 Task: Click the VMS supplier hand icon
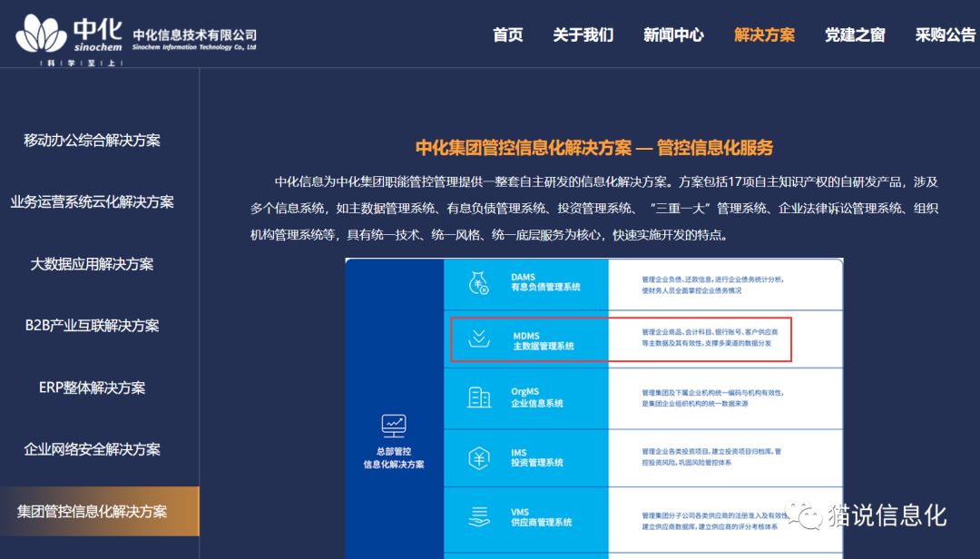(x=479, y=517)
